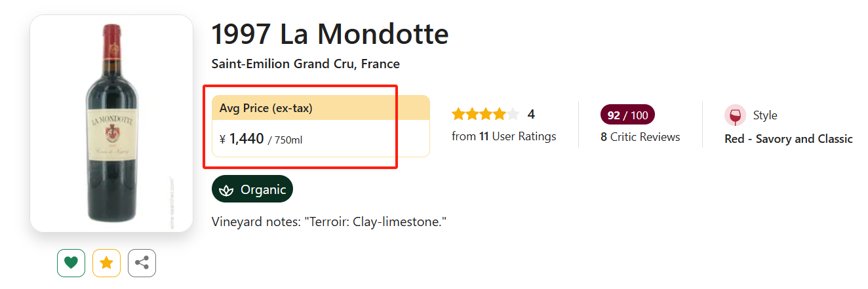
Task: Click the leaf icon in Organic badge
Action: [227, 190]
